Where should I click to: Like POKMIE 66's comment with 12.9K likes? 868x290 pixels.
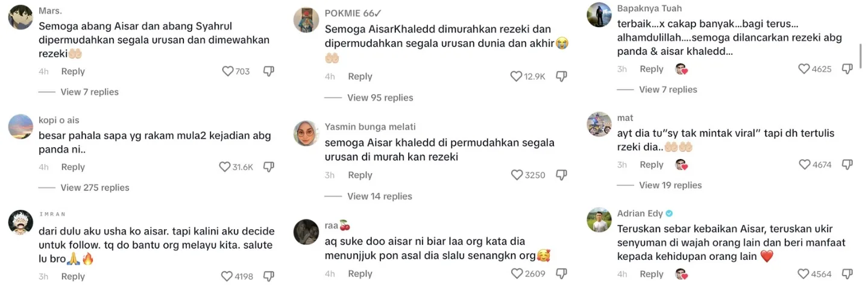tap(516, 77)
